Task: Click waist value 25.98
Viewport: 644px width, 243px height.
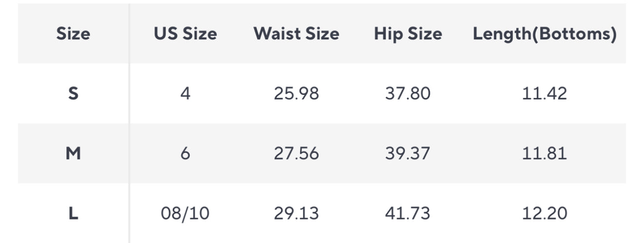Action: [296, 93]
